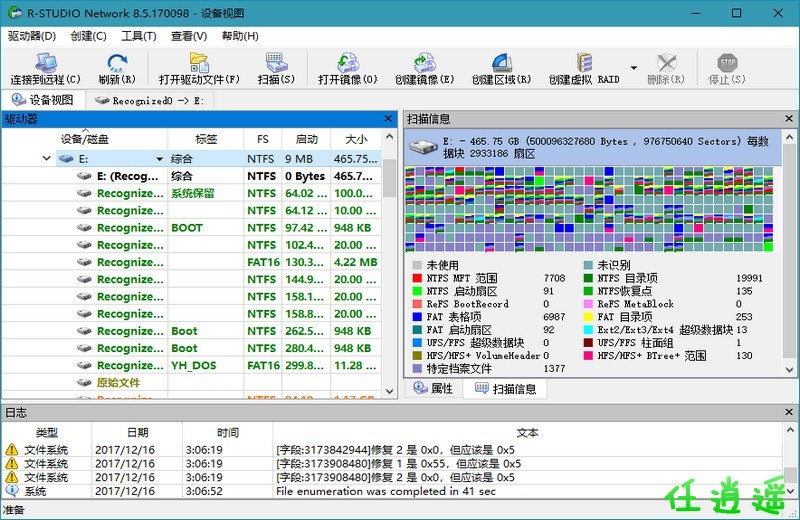Switch to the 属性 tab
Screen dimensions: 800x520
point(433,389)
